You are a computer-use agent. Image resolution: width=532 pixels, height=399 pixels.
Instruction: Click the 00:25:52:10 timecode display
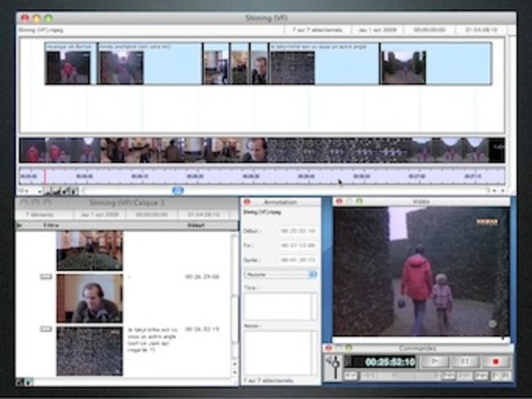pyautogui.click(x=381, y=362)
